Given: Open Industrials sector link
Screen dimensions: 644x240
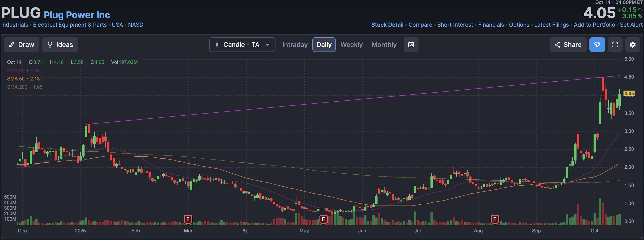Looking at the screenshot, I should (15, 25).
